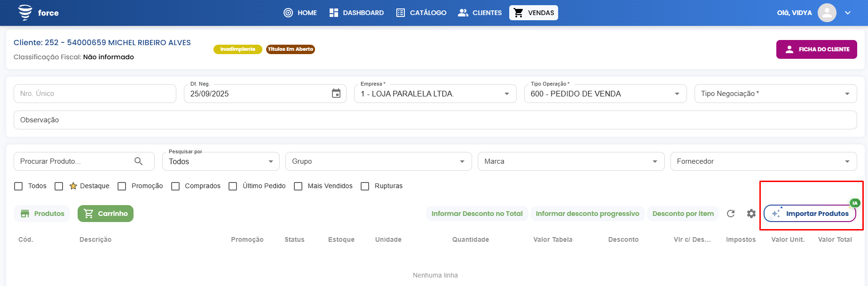Expand the Pesquisar por dropdown

[221, 161]
